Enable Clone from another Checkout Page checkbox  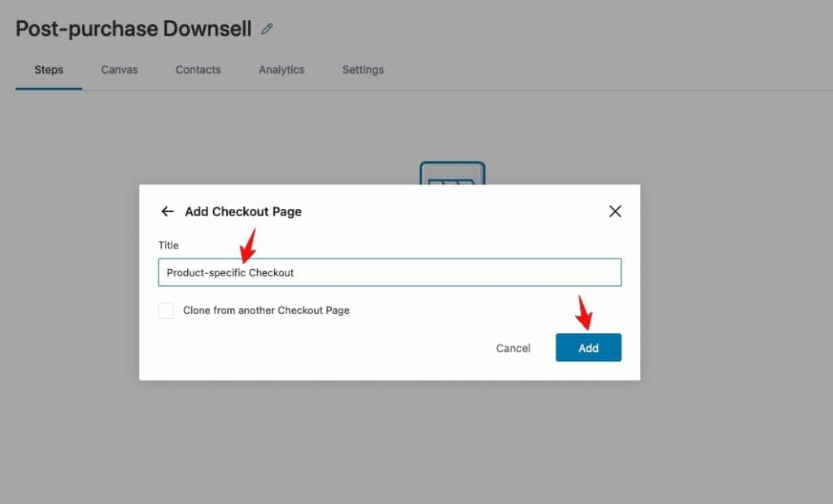[x=166, y=311]
